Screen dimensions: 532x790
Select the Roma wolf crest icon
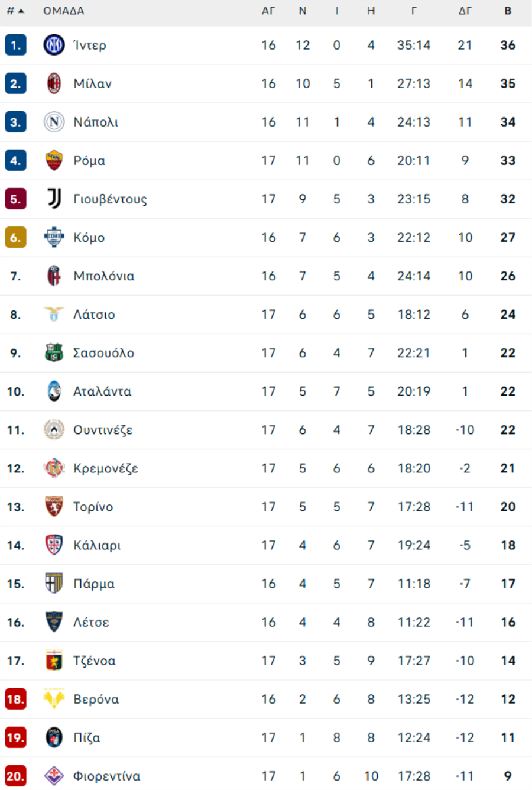coord(54,160)
